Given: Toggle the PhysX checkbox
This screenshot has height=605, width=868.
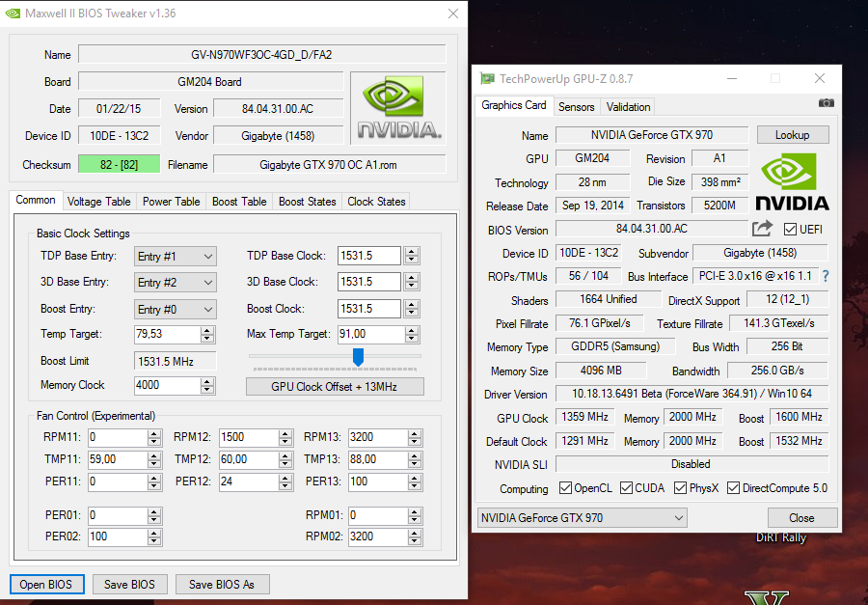Looking at the screenshot, I should click(x=680, y=488).
